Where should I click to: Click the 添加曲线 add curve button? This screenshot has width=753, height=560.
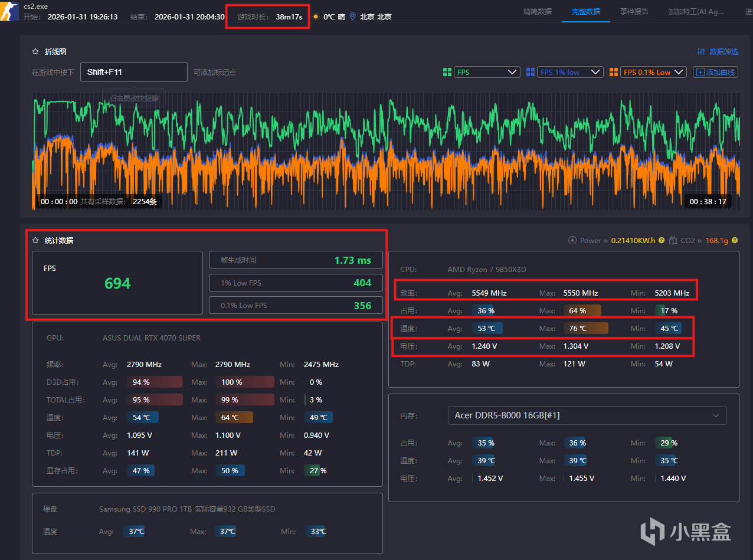click(715, 72)
